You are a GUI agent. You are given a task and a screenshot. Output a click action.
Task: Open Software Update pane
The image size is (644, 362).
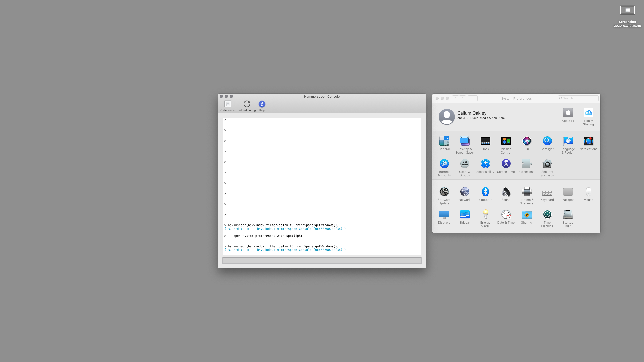click(x=444, y=196)
